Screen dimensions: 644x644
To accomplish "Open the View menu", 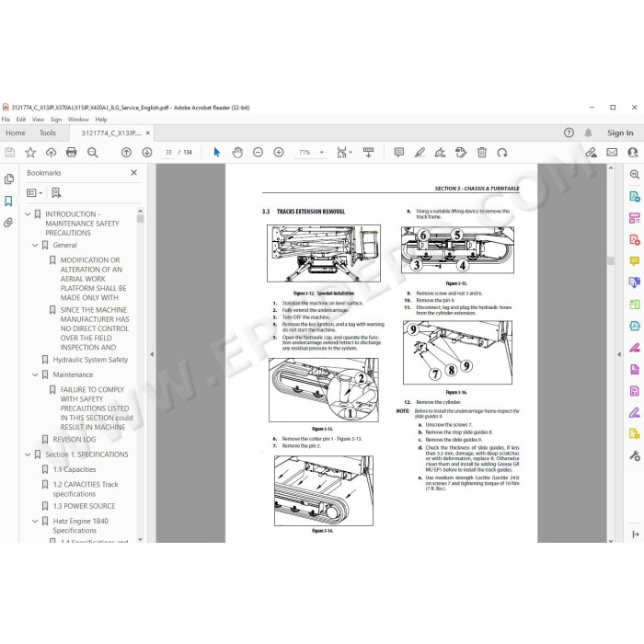I will (x=39, y=120).
